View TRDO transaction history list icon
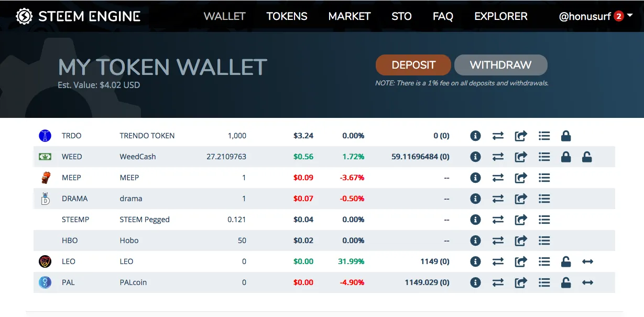The width and height of the screenshot is (644, 317). pos(544,136)
